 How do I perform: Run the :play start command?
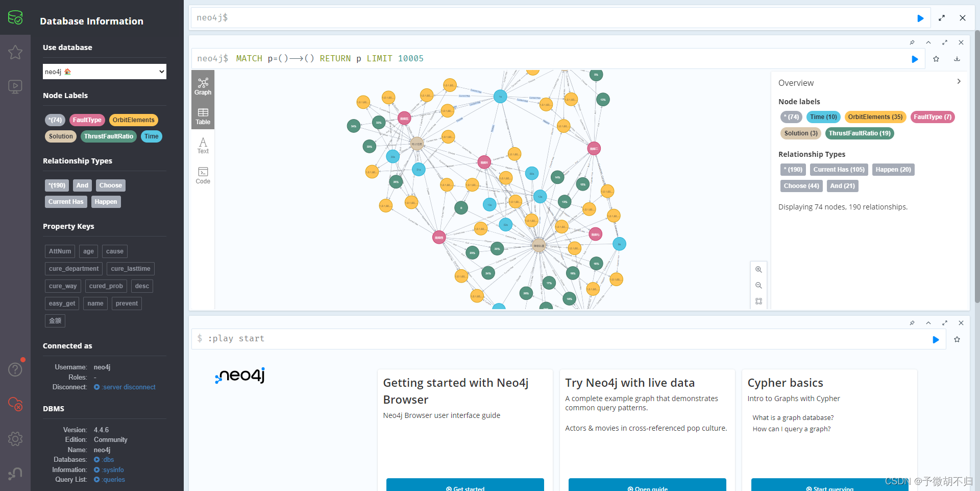(936, 340)
